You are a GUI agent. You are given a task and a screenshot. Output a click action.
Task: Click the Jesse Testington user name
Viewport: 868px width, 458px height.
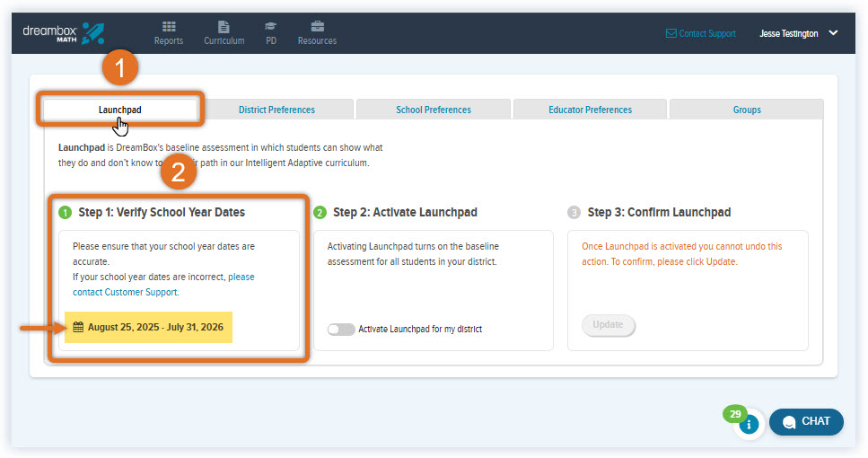(789, 33)
